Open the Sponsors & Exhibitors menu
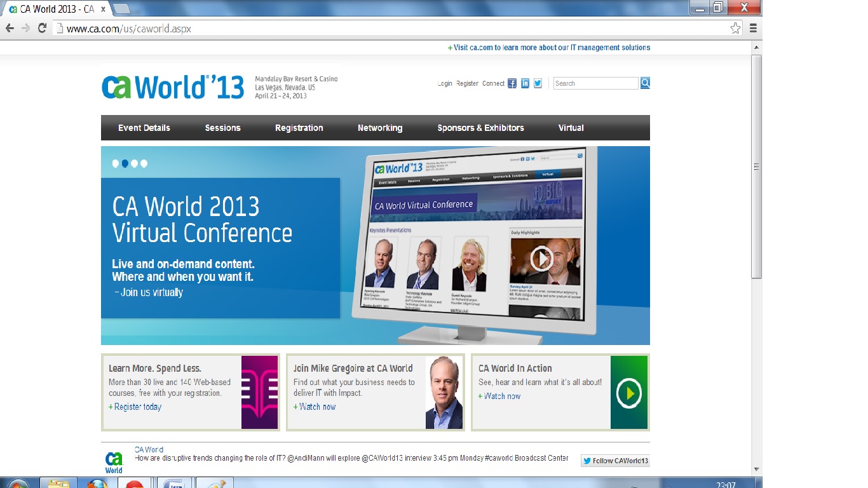The image size is (868, 488). coord(481,128)
